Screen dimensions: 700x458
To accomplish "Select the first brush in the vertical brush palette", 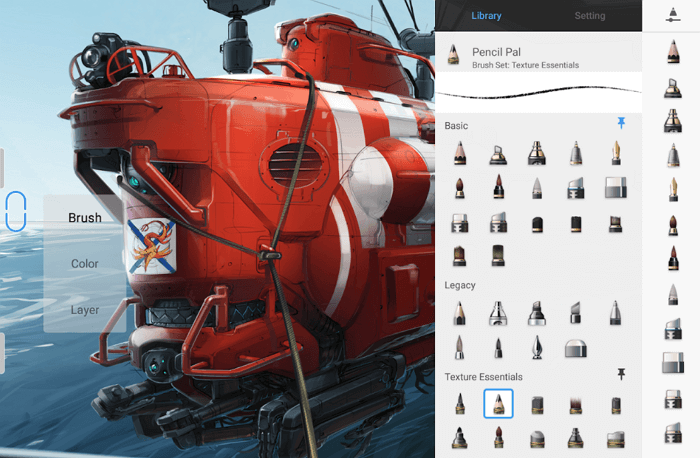I will point(672,54).
